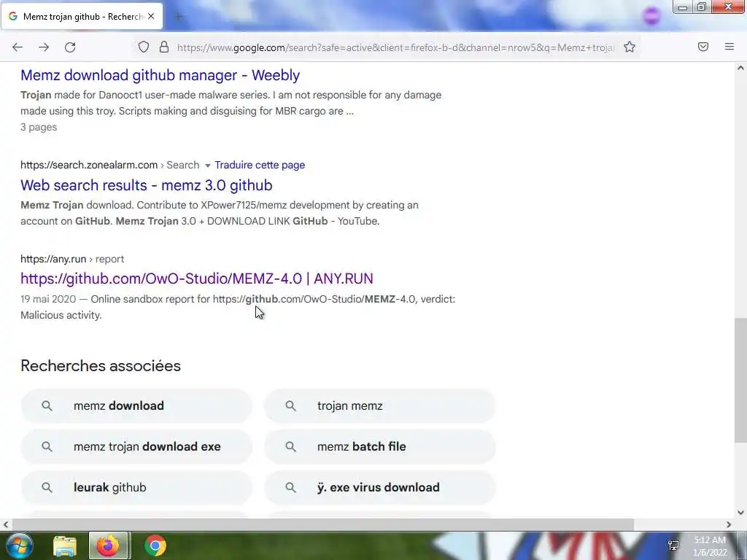
Task: Click the network tray icon
Action: point(673,545)
